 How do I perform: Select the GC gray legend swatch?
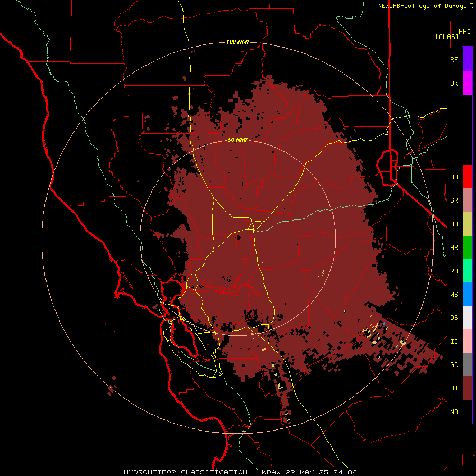[467, 364]
